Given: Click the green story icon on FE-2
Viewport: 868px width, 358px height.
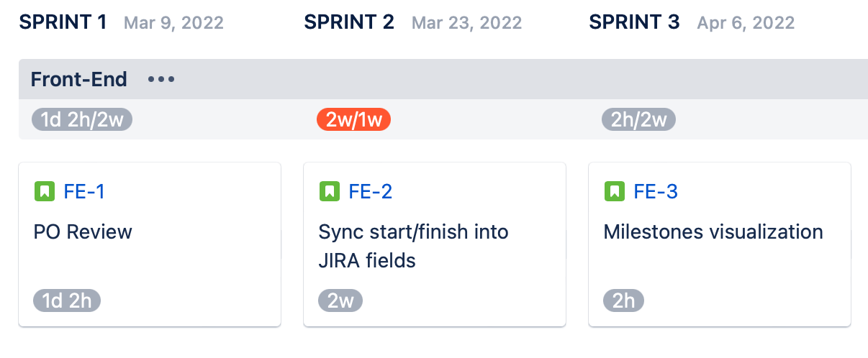Looking at the screenshot, I should coord(329,192).
